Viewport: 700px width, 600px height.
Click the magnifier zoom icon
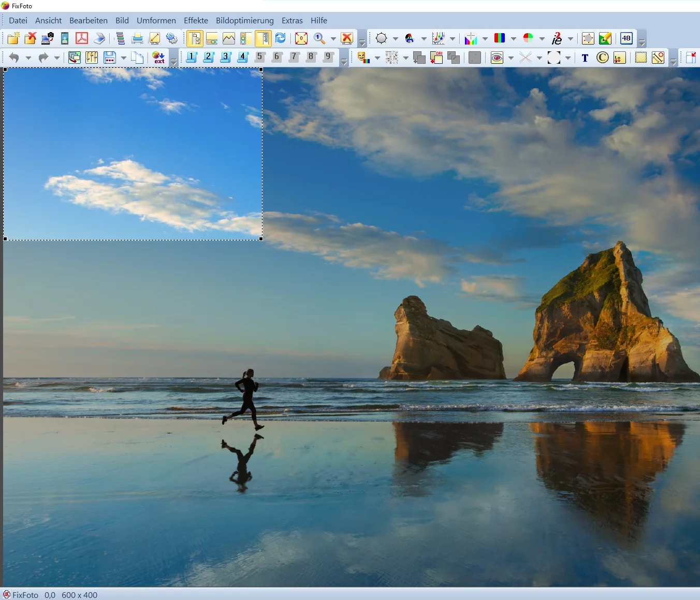coord(319,38)
